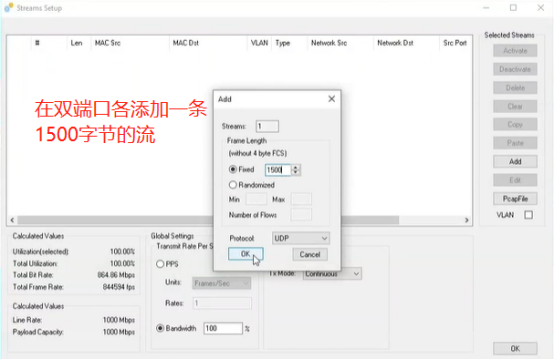Click the Network Dst column header
The height and width of the screenshot is (360, 554).
[395, 43]
